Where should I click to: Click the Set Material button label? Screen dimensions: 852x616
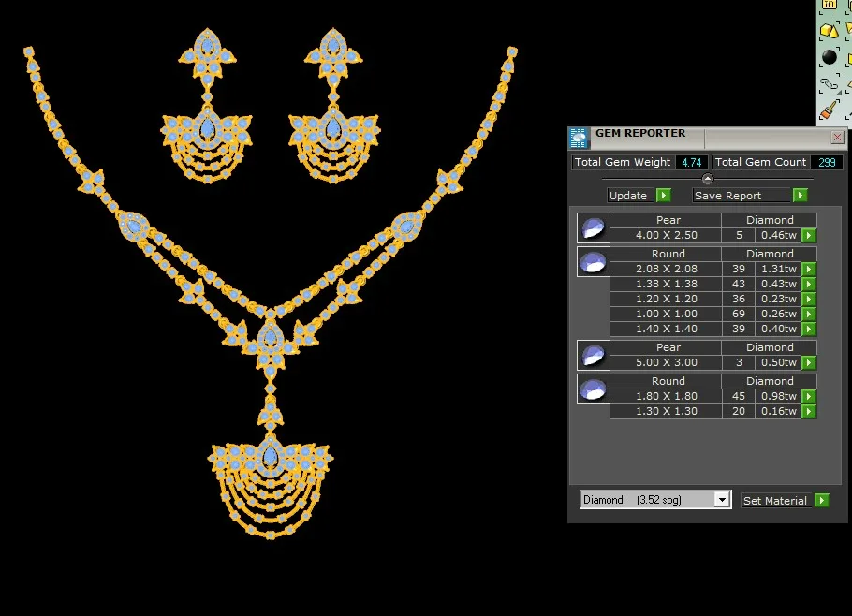pyautogui.click(x=774, y=501)
